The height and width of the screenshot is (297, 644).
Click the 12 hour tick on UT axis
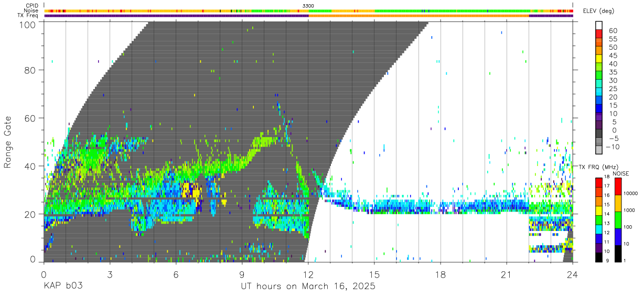tap(308, 274)
